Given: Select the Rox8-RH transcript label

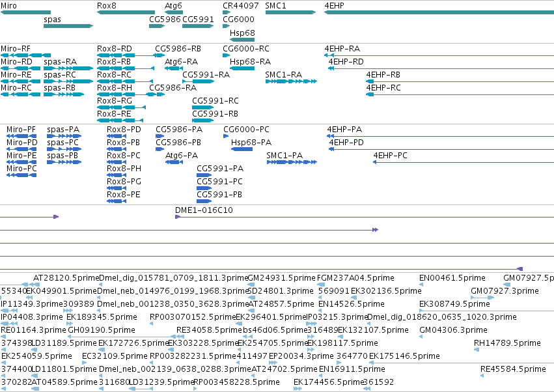Looking at the screenshot, I should [115, 88].
